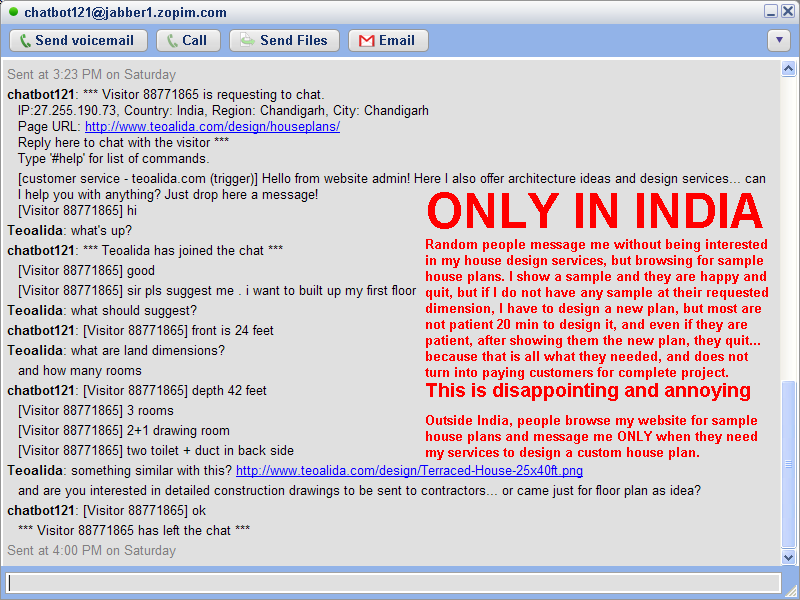Close the chat window

[788, 11]
